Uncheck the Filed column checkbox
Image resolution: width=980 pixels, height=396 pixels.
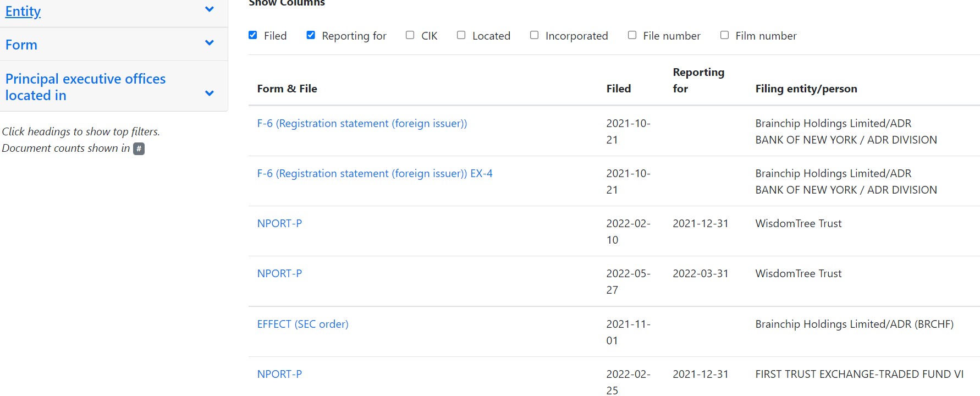(253, 35)
